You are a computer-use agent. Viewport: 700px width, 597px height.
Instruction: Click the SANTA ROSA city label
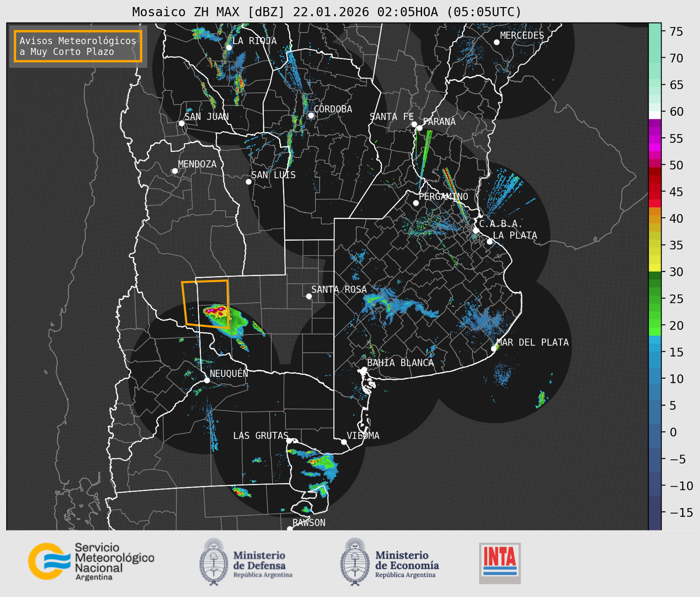click(339, 289)
